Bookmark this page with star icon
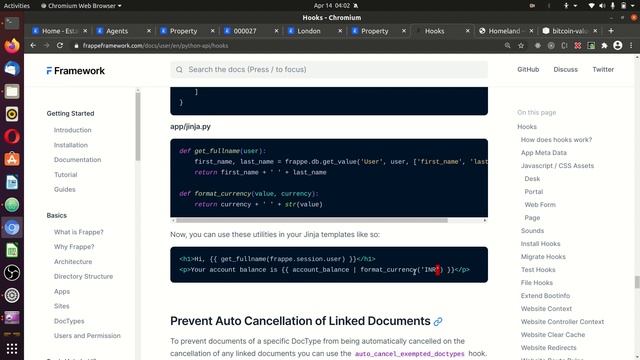The image size is (640, 360). click(521, 46)
